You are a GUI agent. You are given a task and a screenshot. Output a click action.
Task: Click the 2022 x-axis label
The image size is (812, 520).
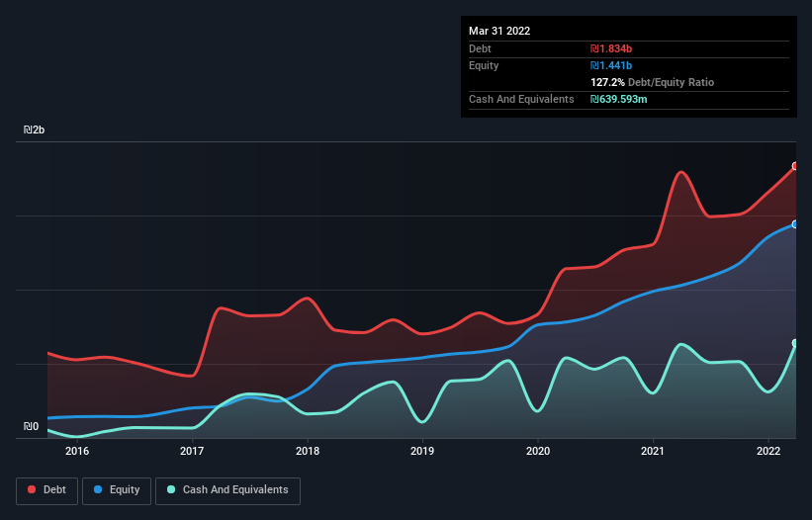(768, 451)
